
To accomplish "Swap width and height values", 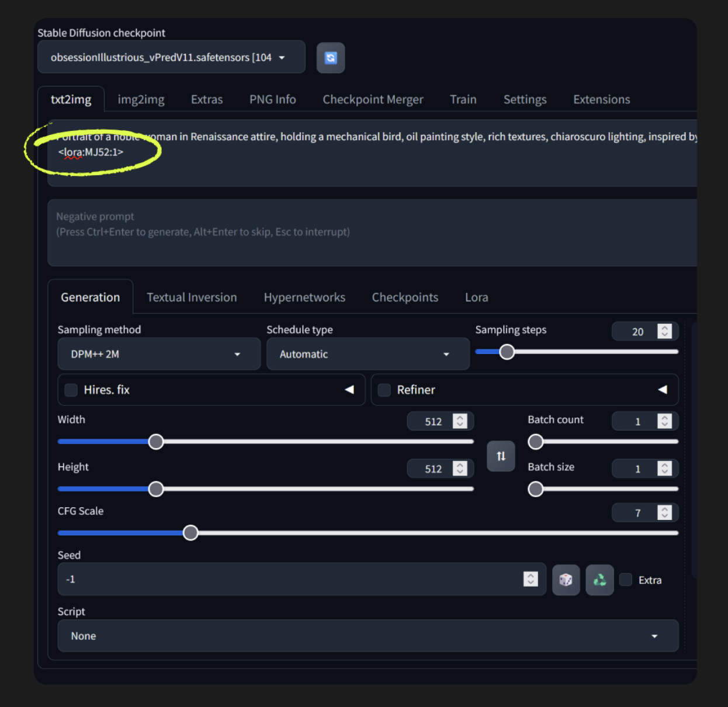I will click(x=501, y=456).
